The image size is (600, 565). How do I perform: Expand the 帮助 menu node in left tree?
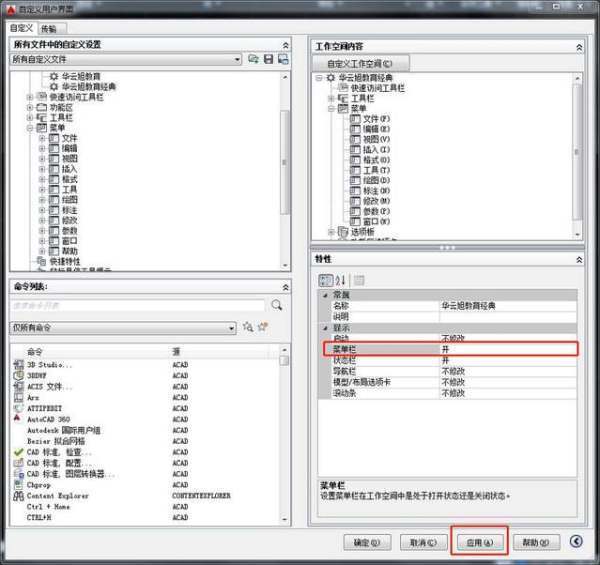click(x=42, y=251)
